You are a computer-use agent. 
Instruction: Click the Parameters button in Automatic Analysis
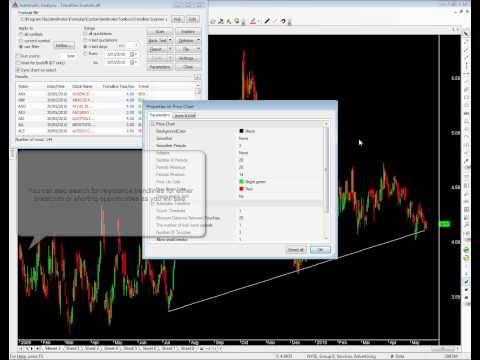coord(160,67)
